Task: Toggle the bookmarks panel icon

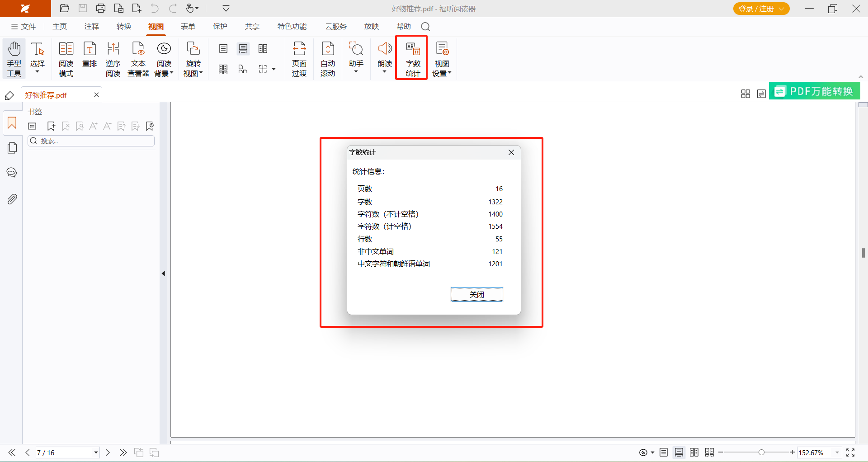Action: (x=12, y=123)
